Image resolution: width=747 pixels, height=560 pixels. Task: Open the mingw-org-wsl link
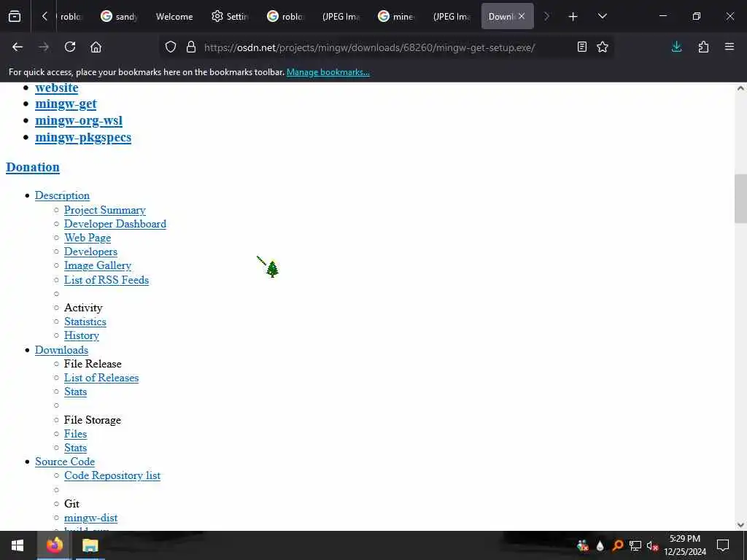click(79, 121)
